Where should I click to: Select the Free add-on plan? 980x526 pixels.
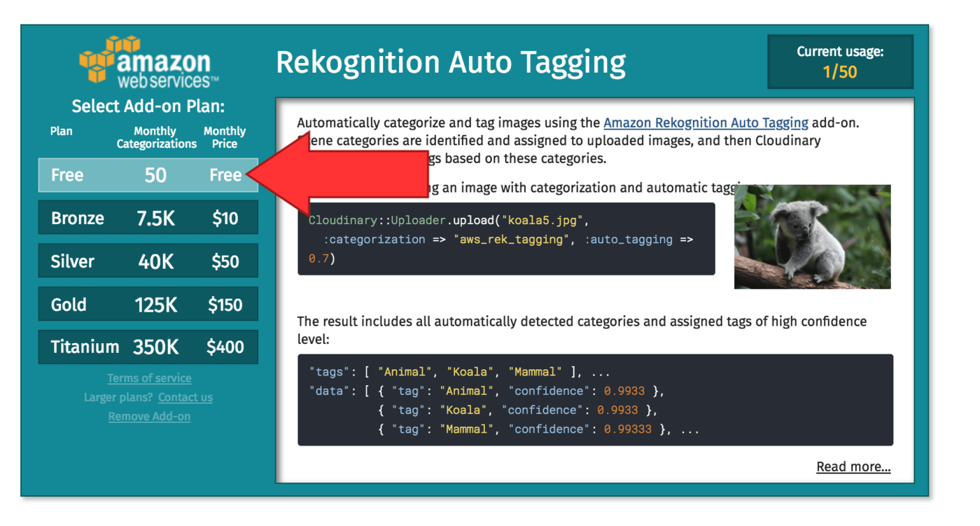pyautogui.click(x=148, y=175)
